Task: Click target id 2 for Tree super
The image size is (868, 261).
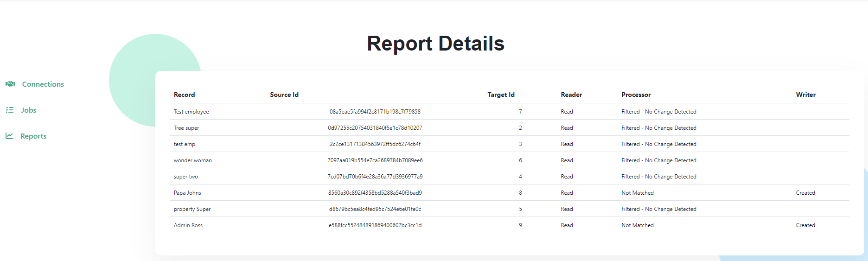Action: pos(520,128)
